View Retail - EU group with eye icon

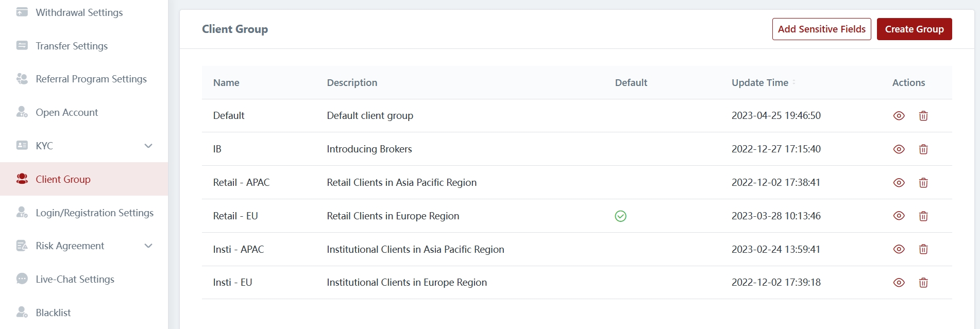tap(899, 216)
